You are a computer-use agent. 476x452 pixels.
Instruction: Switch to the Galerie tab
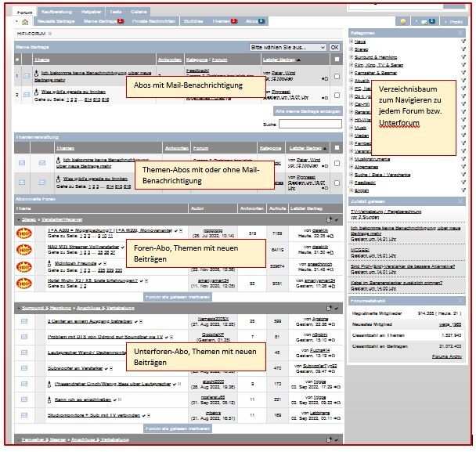click(x=139, y=12)
